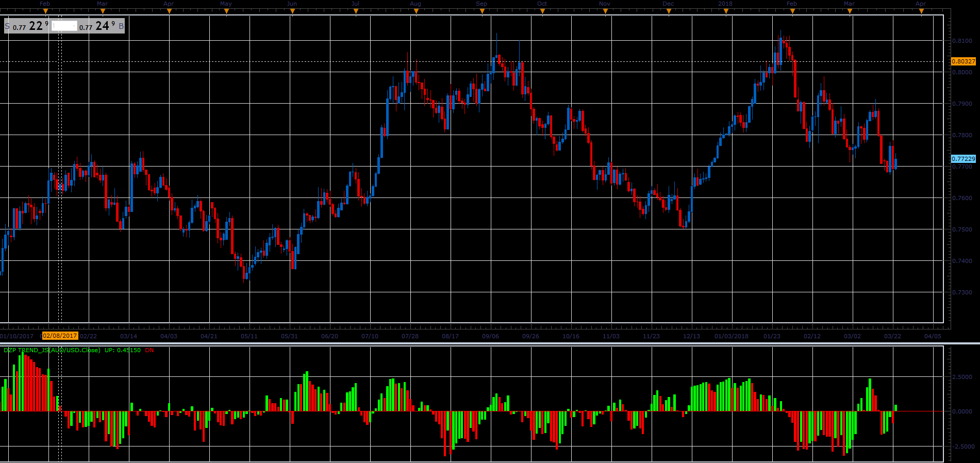Click the blue 0.77229 current price label
The height and width of the screenshot is (463, 980).
point(963,159)
